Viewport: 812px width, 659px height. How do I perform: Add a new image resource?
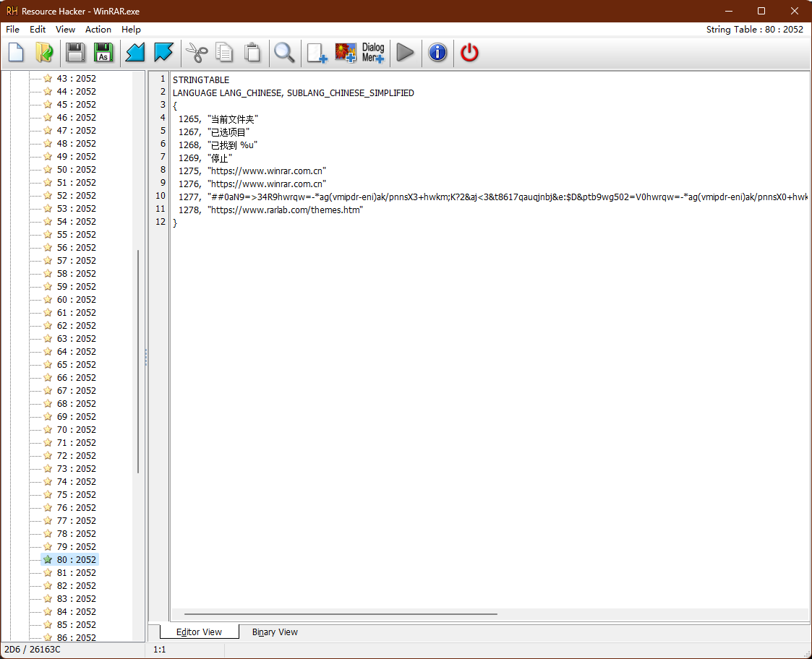(x=346, y=53)
